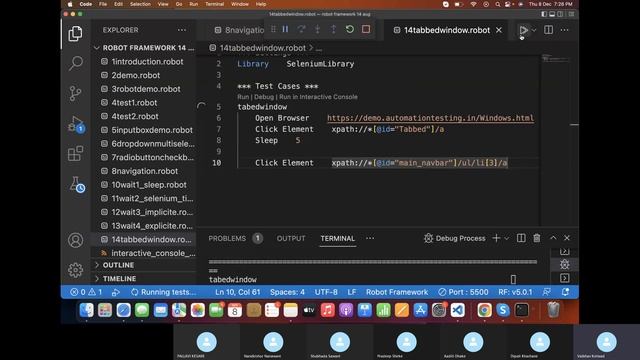The image size is (640, 360).
Task: Split the terminal panel
Action: pyautogui.click(x=521, y=238)
